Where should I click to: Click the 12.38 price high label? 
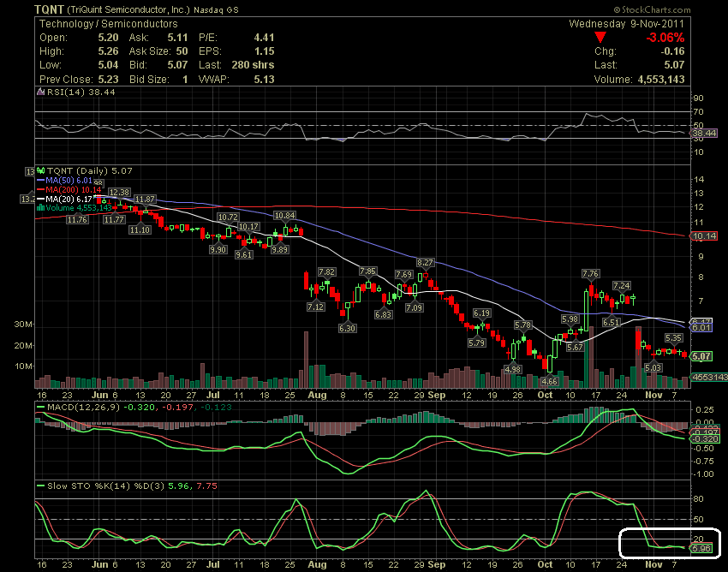click(x=119, y=192)
